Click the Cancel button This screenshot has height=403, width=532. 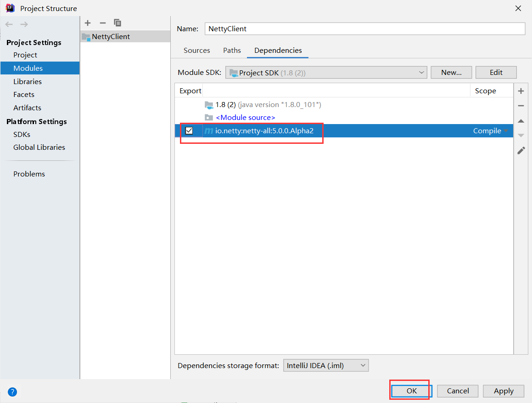click(458, 391)
